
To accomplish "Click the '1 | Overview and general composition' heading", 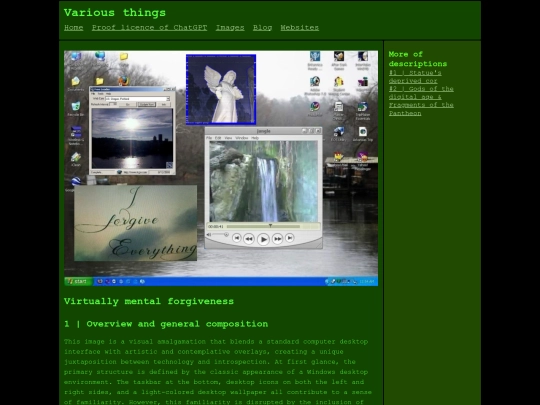I will [x=166, y=324].
